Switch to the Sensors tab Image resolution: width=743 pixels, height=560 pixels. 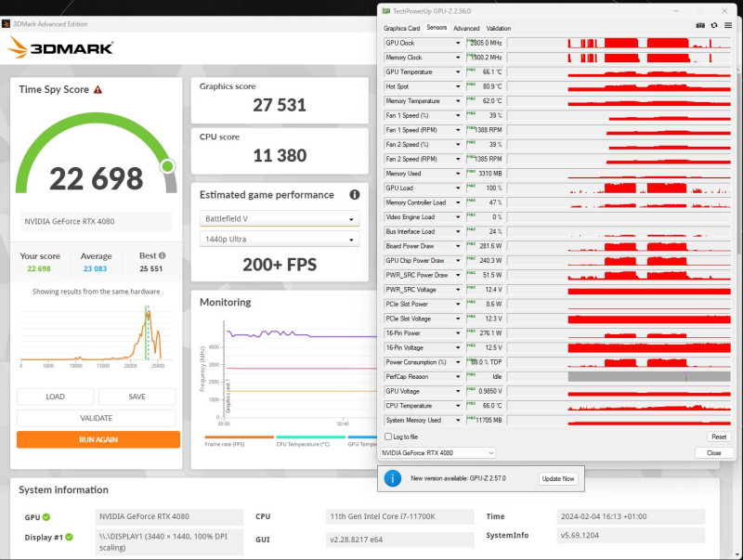click(x=437, y=28)
